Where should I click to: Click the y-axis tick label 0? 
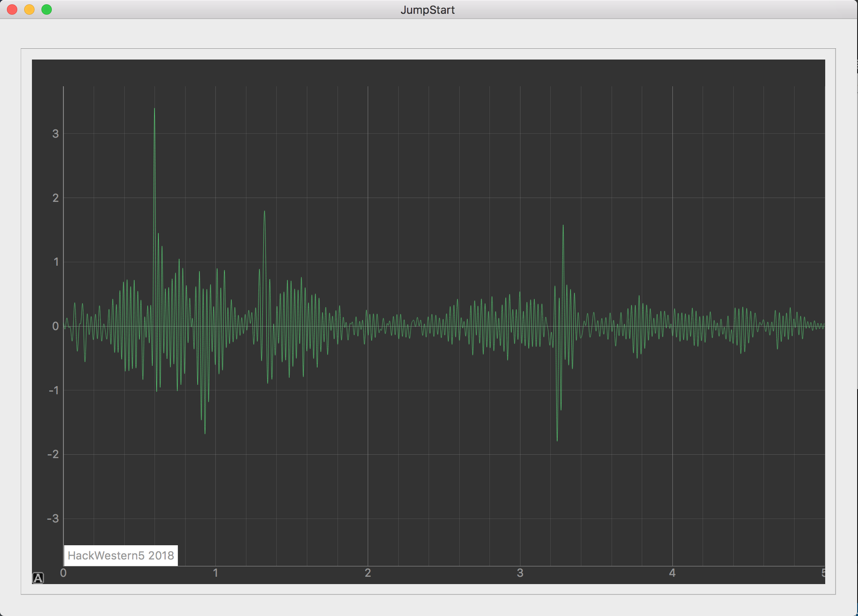click(55, 326)
